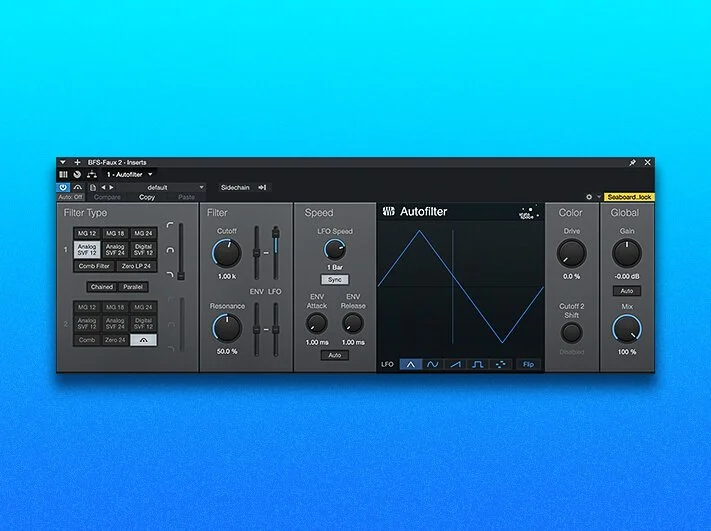Click the filter 1 lowpass shape icon

(170, 275)
